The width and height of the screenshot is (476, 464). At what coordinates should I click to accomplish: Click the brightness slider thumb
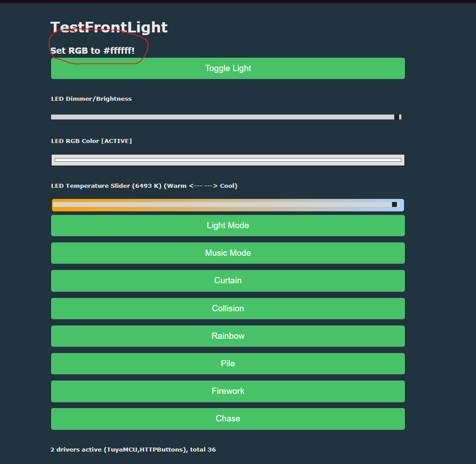click(396, 117)
